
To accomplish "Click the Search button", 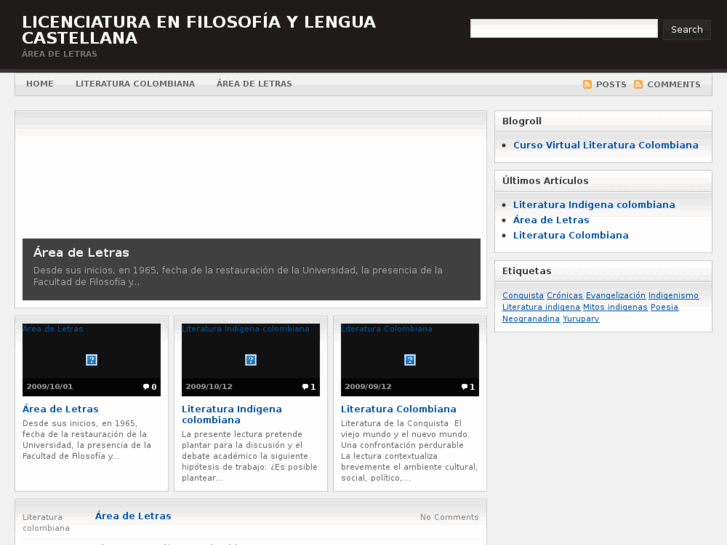I will click(687, 29).
